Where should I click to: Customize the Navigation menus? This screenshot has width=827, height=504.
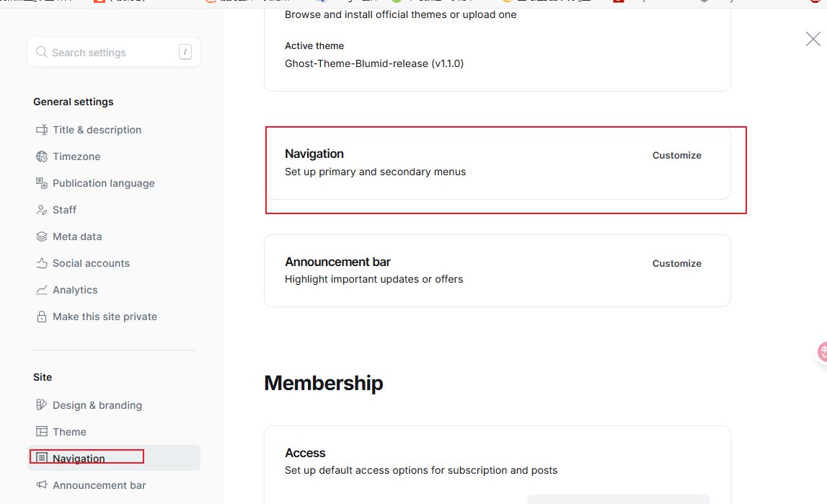pyautogui.click(x=676, y=155)
